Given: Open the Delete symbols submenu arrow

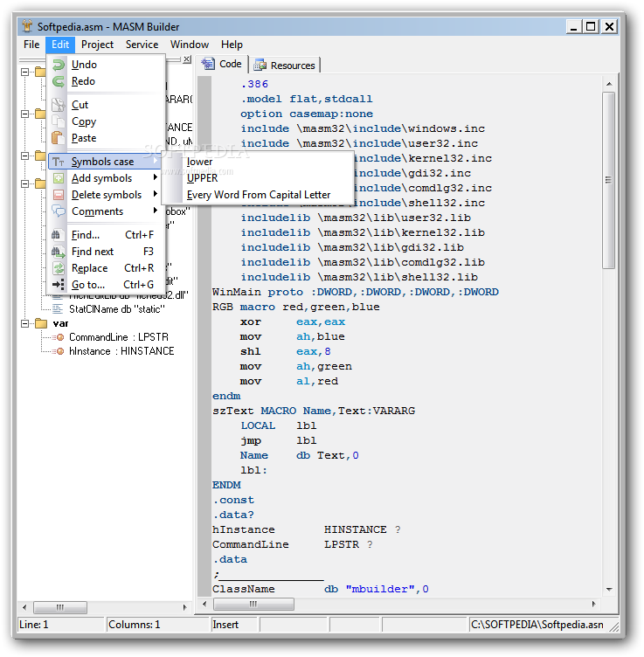Looking at the screenshot, I should click(156, 194).
